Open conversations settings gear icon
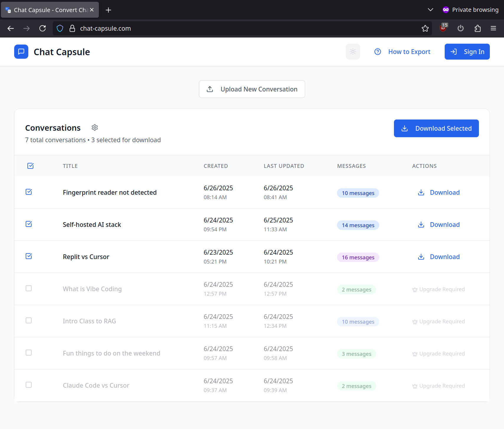 coord(95,127)
